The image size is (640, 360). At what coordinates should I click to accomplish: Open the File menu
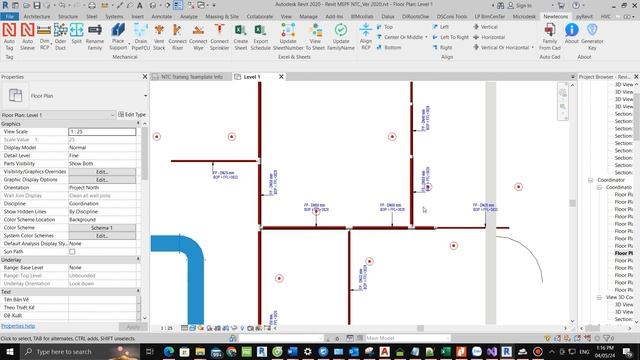(x=9, y=16)
